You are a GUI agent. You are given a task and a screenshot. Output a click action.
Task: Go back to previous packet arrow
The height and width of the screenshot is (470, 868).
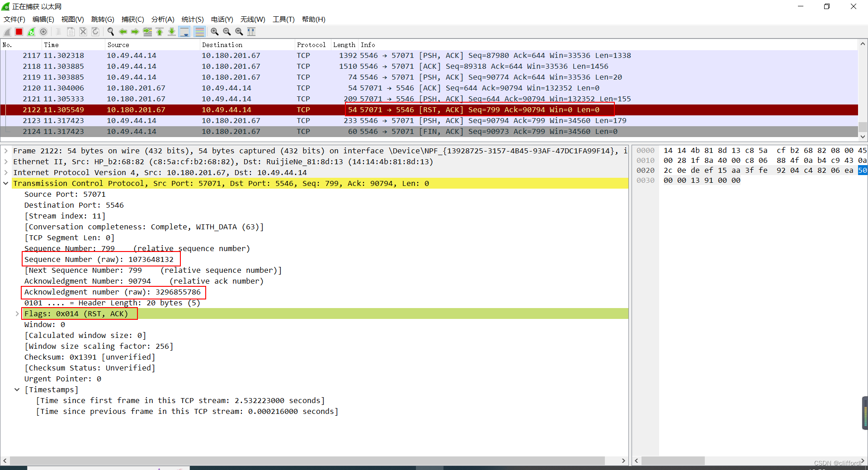pos(123,32)
